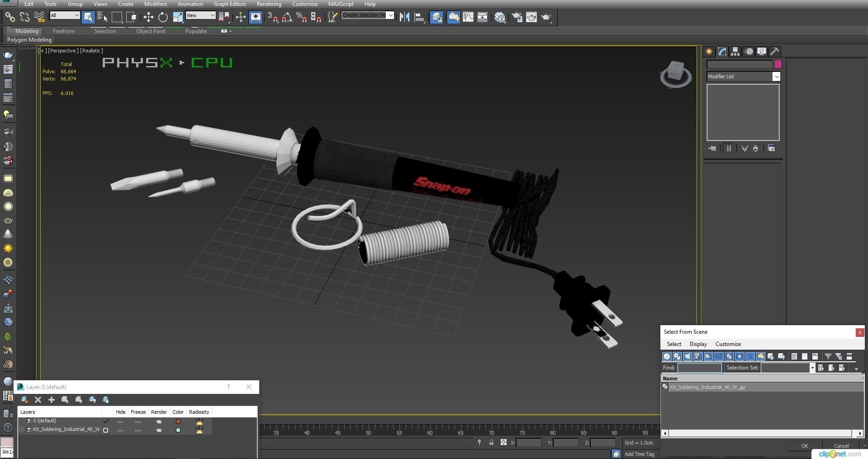The height and width of the screenshot is (459, 868).
Task: Switch to the Freeform ribbon tab
Action: 63,31
